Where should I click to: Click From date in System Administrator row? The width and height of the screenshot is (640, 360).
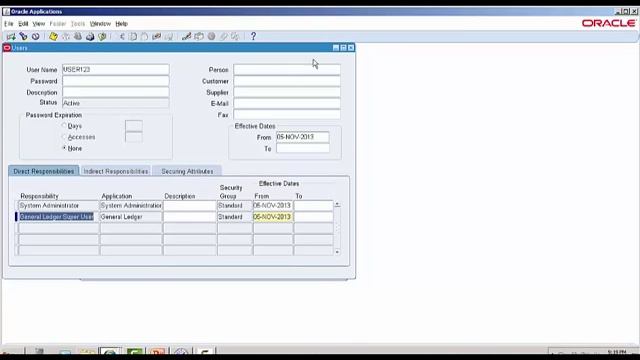pos(273,205)
